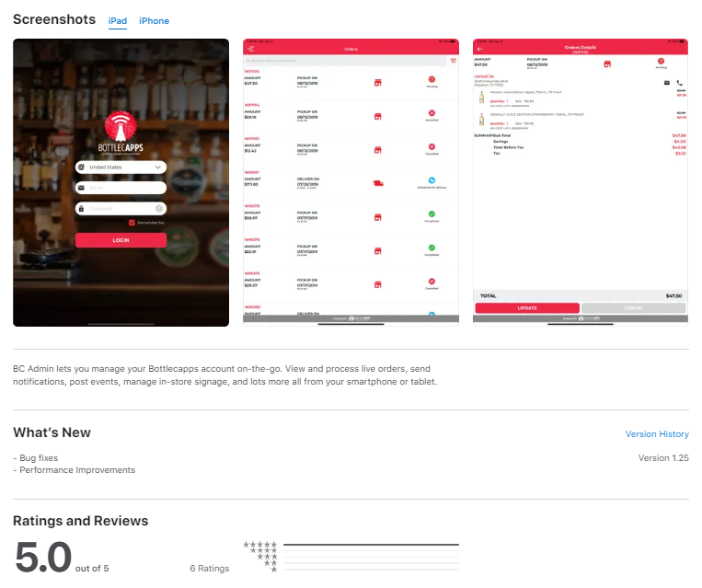This screenshot has height=588, width=702.
Task: Click the 'Screenshots' section heading
Action: (x=54, y=19)
